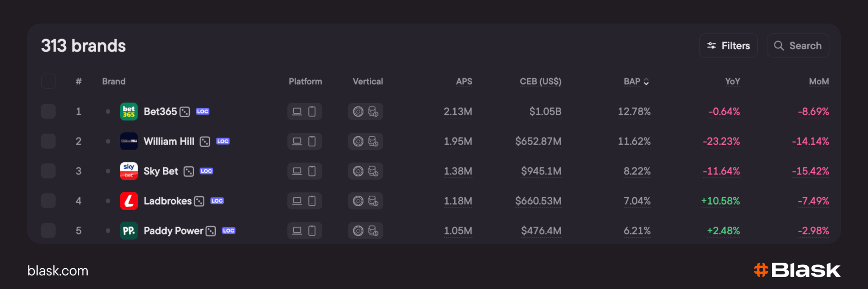This screenshot has height=289, width=868.
Task: Click the APS column header
Action: click(464, 81)
